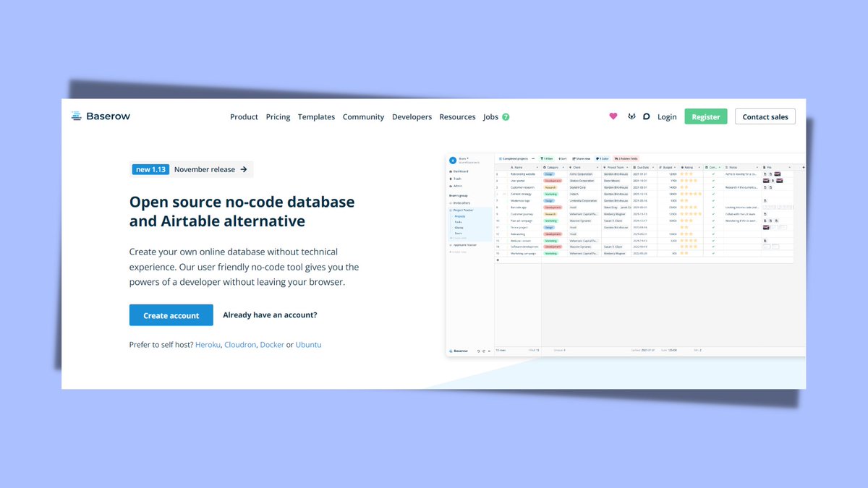Screen dimensions: 868x488
Task: Click the Sort toolbar button
Action: [x=563, y=158]
